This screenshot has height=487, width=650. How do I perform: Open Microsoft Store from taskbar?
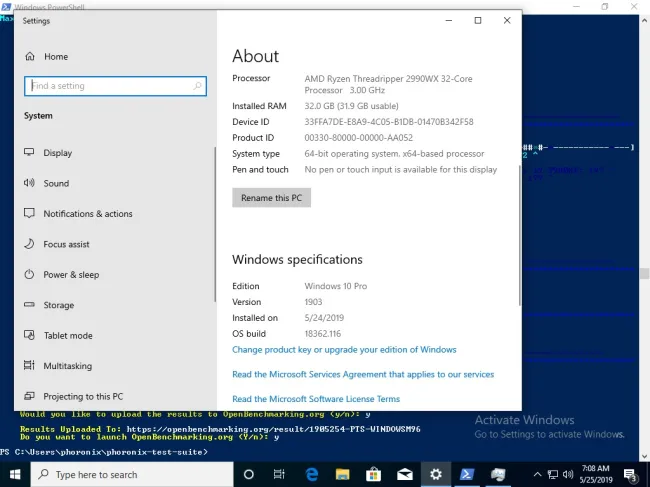tap(373, 474)
